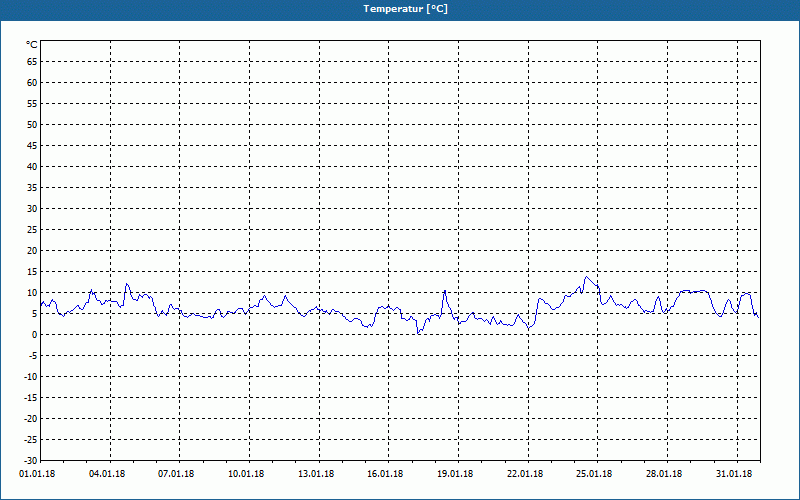800x500 pixels.
Task: Click the temperature spike just before 19.01.18
Action: [x=445, y=290]
